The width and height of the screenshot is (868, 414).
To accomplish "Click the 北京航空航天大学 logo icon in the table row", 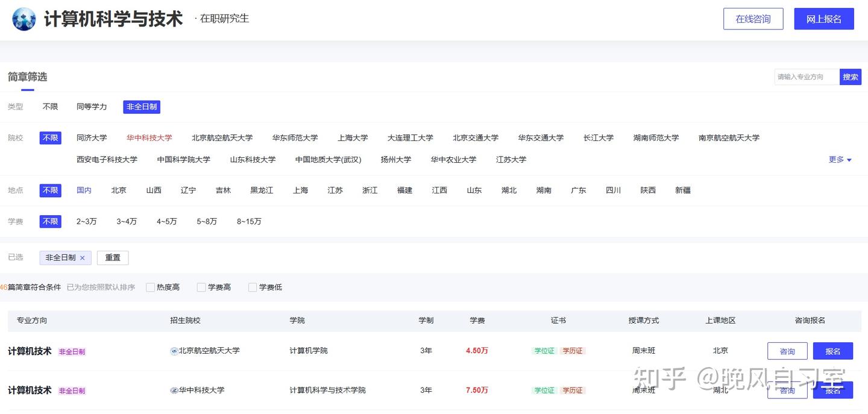I will (x=174, y=351).
